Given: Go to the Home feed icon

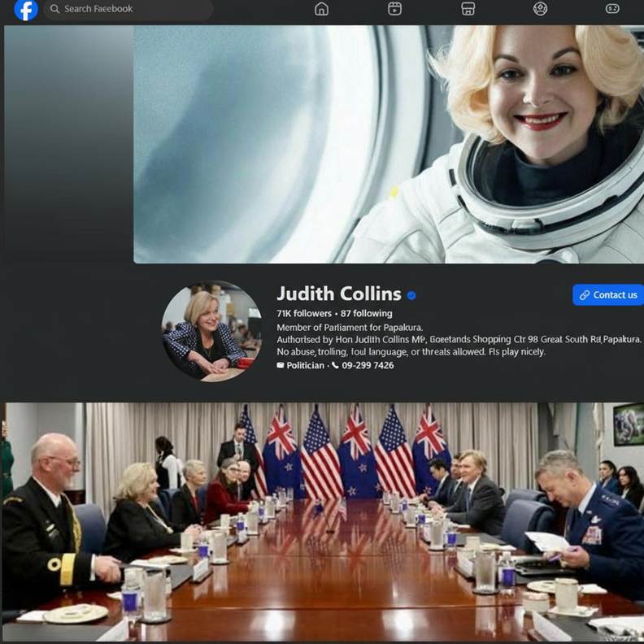Looking at the screenshot, I should pyautogui.click(x=321, y=9).
